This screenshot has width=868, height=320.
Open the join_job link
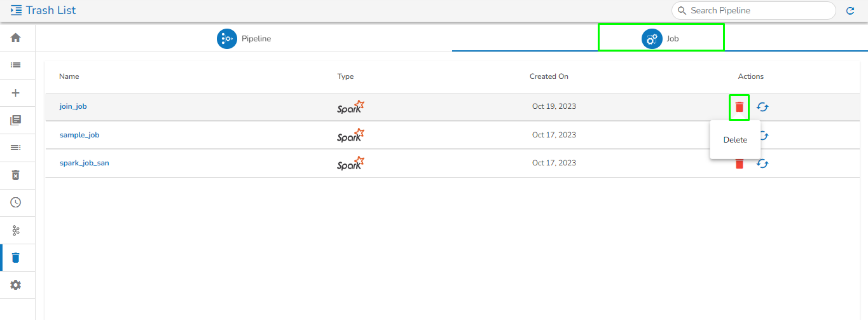point(73,107)
